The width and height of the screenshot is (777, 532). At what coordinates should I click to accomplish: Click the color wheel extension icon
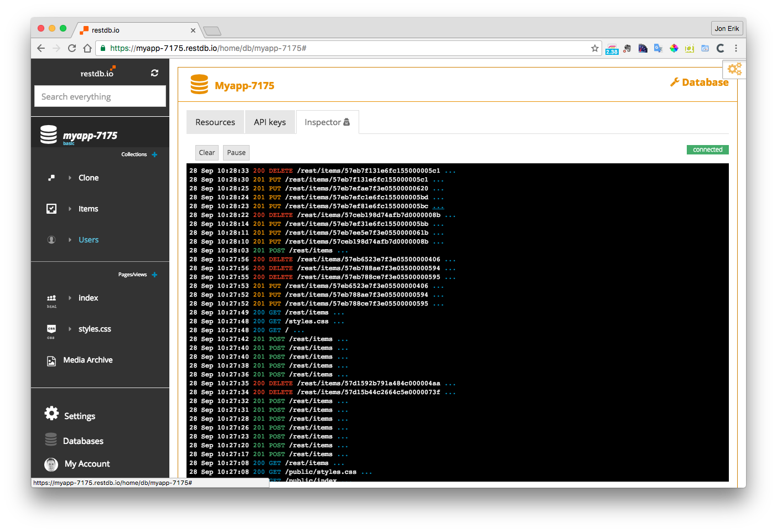tap(674, 48)
